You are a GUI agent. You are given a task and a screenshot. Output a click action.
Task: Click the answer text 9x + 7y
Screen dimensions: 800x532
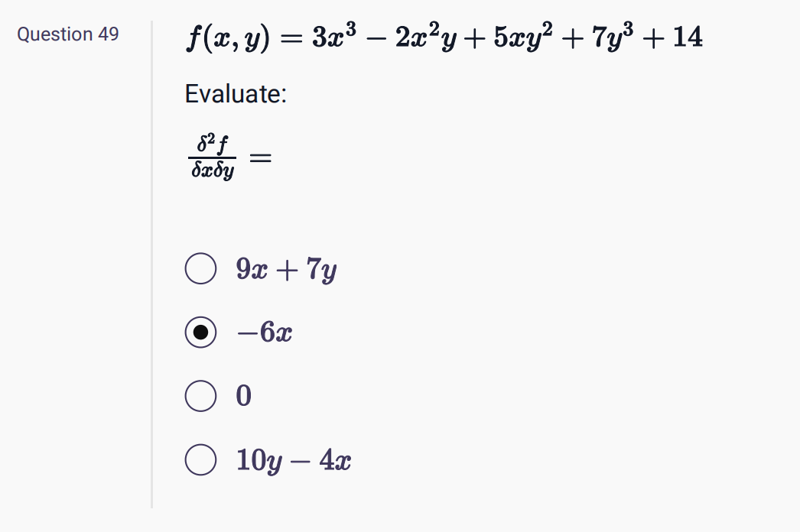coord(285,268)
